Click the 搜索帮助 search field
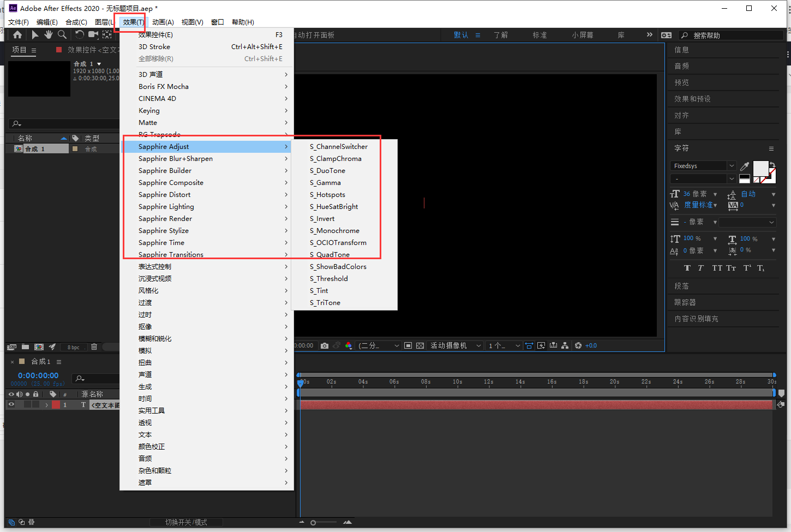Screen dimensions: 791x532 tap(731, 35)
